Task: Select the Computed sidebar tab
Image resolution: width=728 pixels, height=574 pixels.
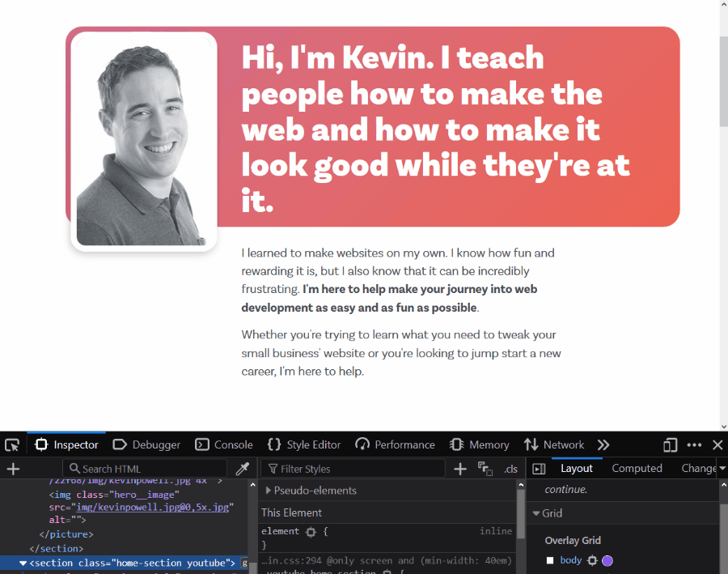Action: pyautogui.click(x=637, y=469)
